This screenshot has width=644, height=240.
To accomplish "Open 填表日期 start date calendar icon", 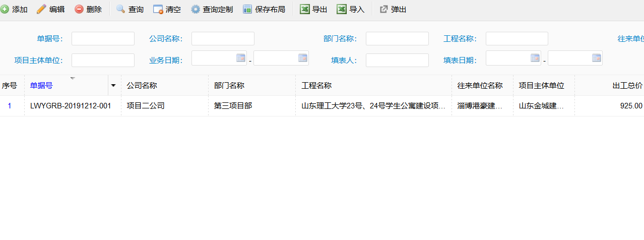I will pos(535,57).
